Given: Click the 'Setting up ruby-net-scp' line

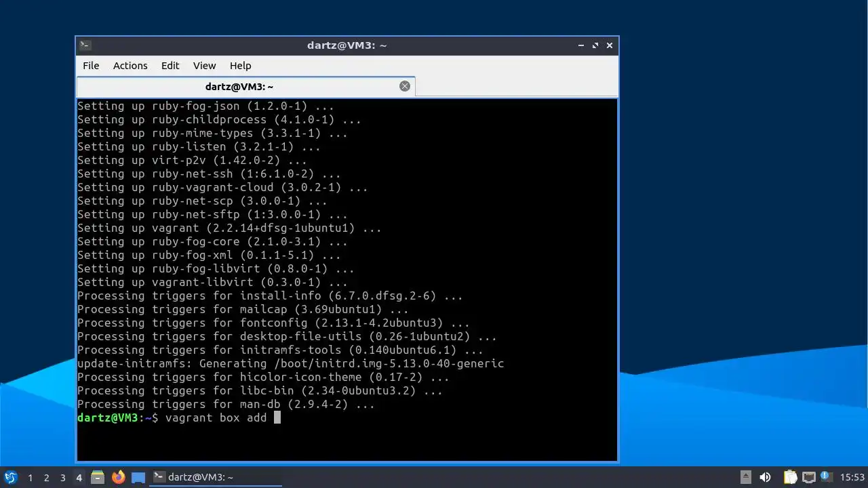Looking at the screenshot, I should (202, 201).
